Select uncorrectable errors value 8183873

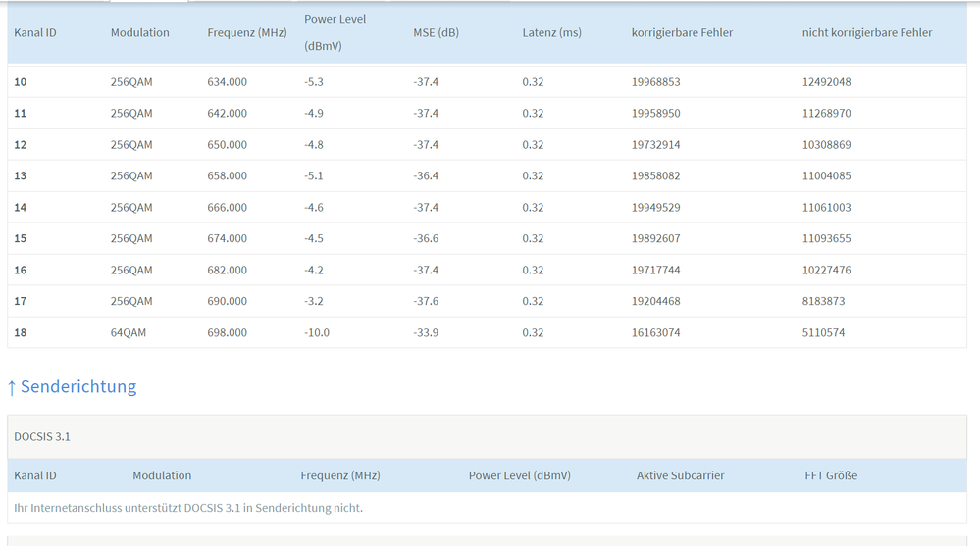(x=824, y=301)
